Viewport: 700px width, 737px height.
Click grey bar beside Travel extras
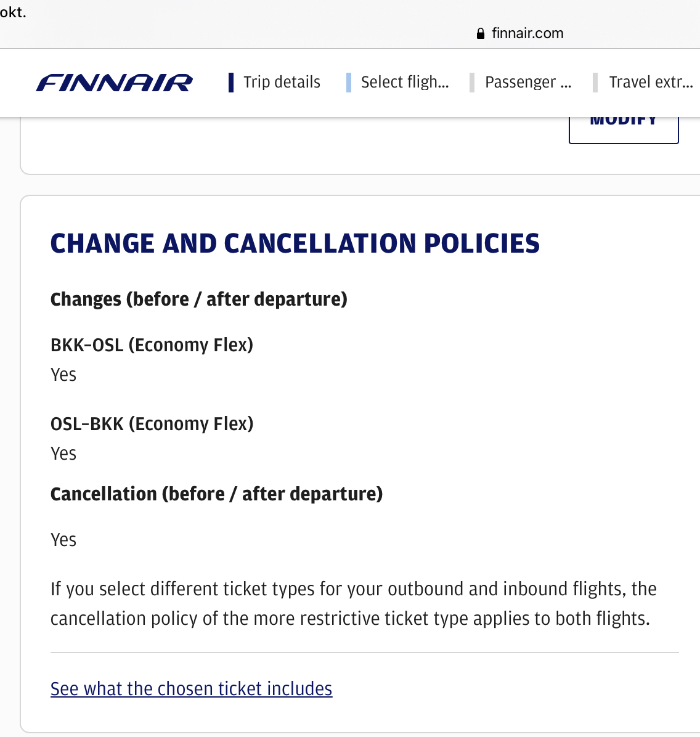(x=595, y=83)
